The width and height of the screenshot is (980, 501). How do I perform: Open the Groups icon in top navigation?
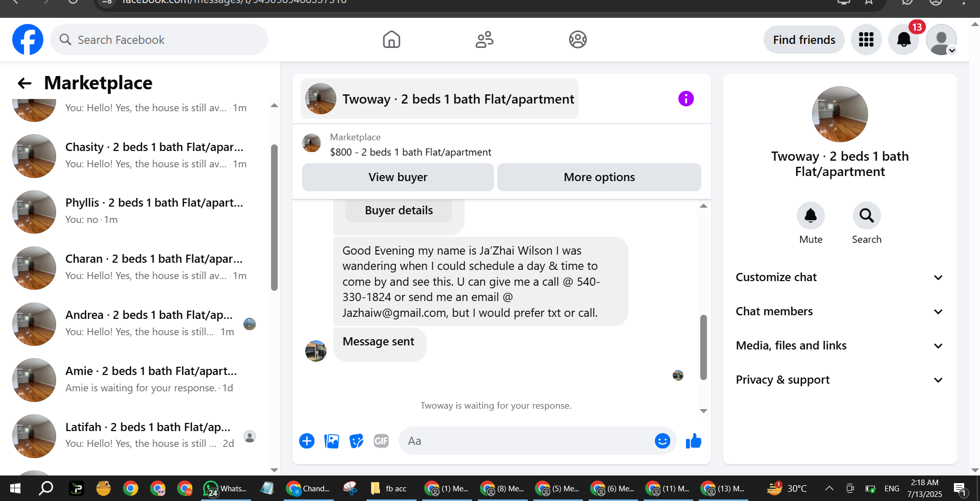578,39
